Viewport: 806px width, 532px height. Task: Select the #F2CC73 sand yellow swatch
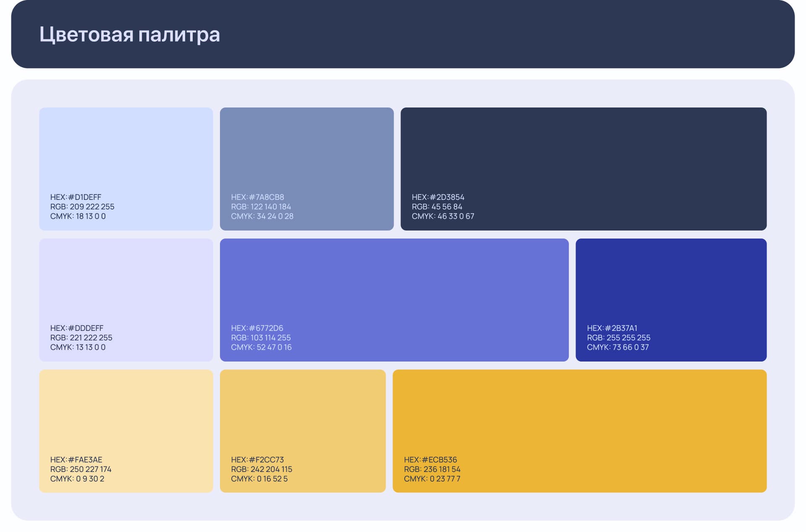coord(302,414)
